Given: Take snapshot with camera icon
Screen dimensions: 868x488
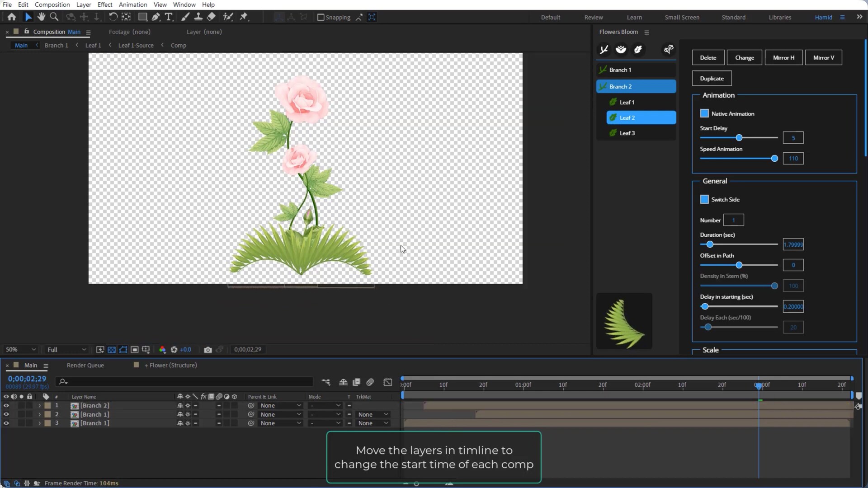Looking at the screenshot, I should [208, 350].
